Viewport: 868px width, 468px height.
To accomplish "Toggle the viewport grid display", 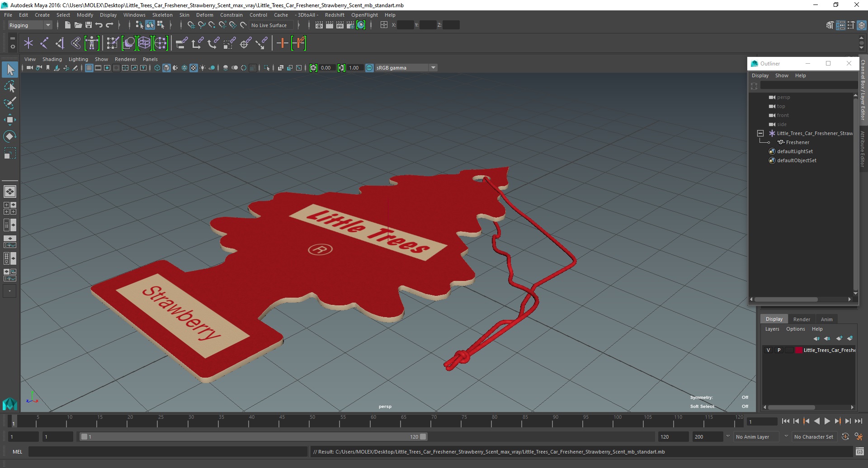I will tap(89, 68).
